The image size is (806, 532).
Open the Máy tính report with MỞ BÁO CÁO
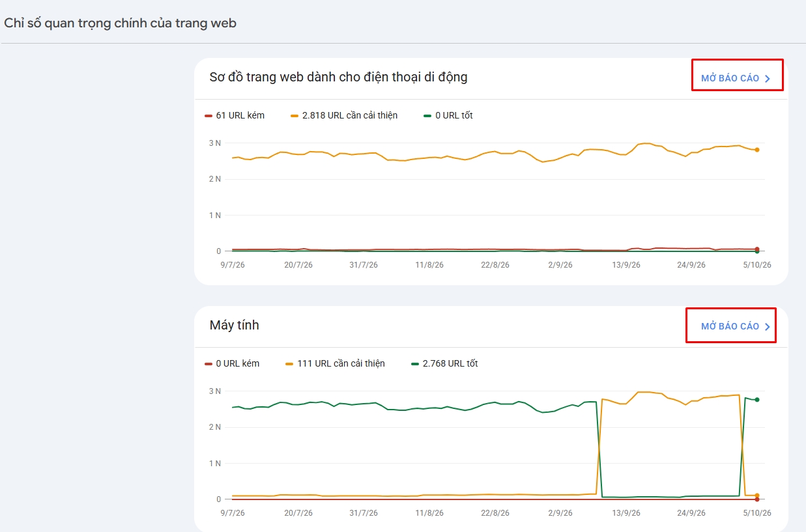click(736, 326)
